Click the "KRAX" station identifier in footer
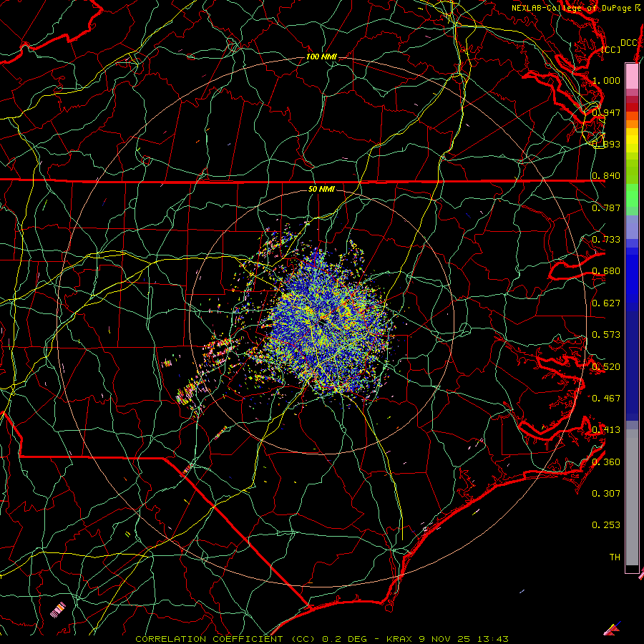Viewport: 644px width, 644px height. point(399,639)
